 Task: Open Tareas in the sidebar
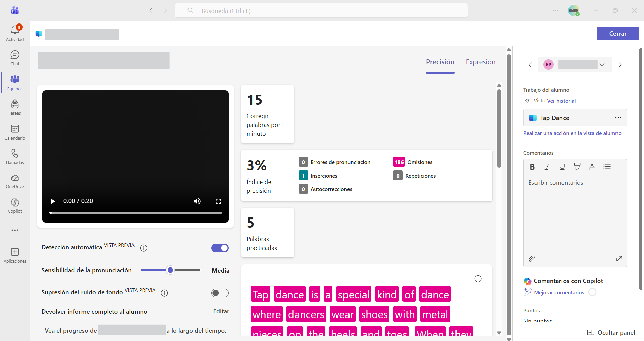(x=15, y=107)
